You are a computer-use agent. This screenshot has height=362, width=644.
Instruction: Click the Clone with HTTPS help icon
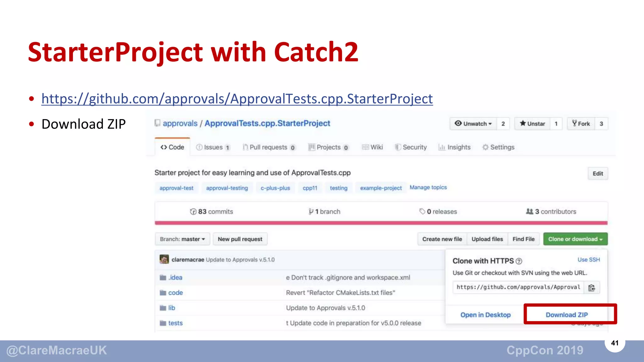(x=519, y=261)
